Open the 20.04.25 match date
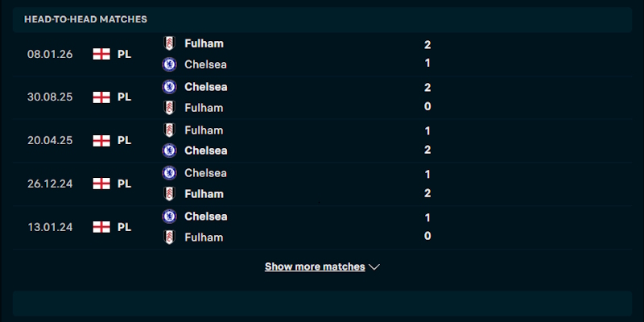The height and width of the screenshot is (322, 644). pos(50,140)
